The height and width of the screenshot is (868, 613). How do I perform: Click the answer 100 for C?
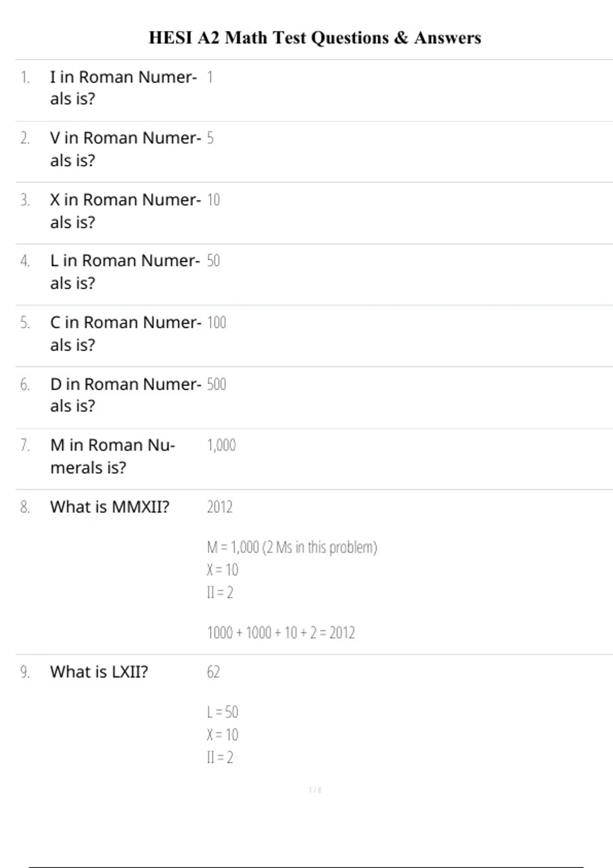tap(216, 323)
